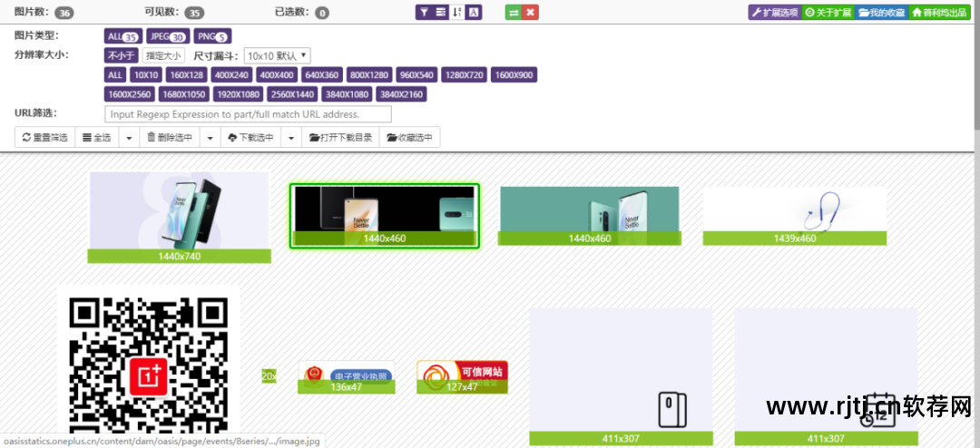The height and width of the screenshot is (448, 980).
Task: Open the 普利坞出品 home link
Action: tap(939, 13)
